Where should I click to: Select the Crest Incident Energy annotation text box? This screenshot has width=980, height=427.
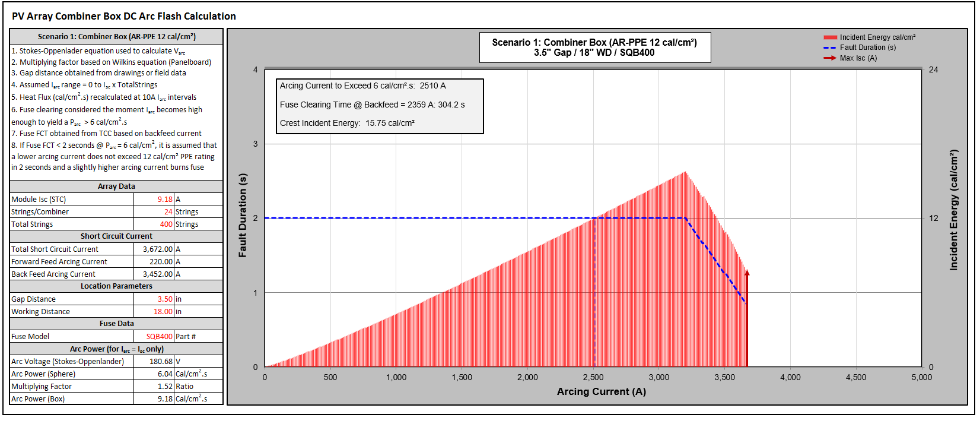pos(379,106)
